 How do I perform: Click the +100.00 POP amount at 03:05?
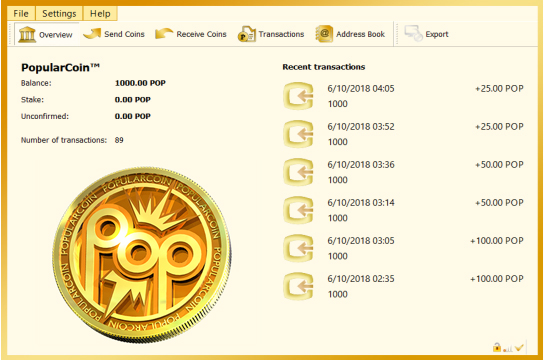click(497, 241)
